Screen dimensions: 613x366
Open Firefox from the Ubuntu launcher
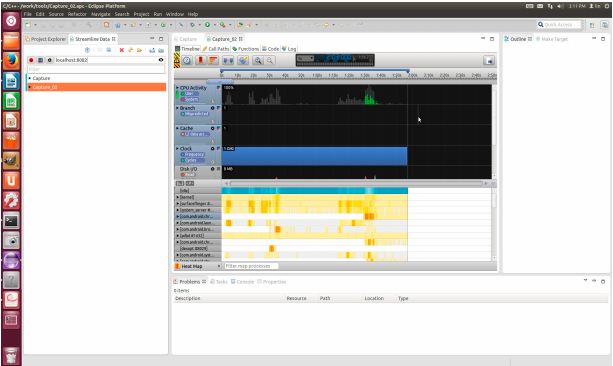pyautogui.click(x=11, y=61)
